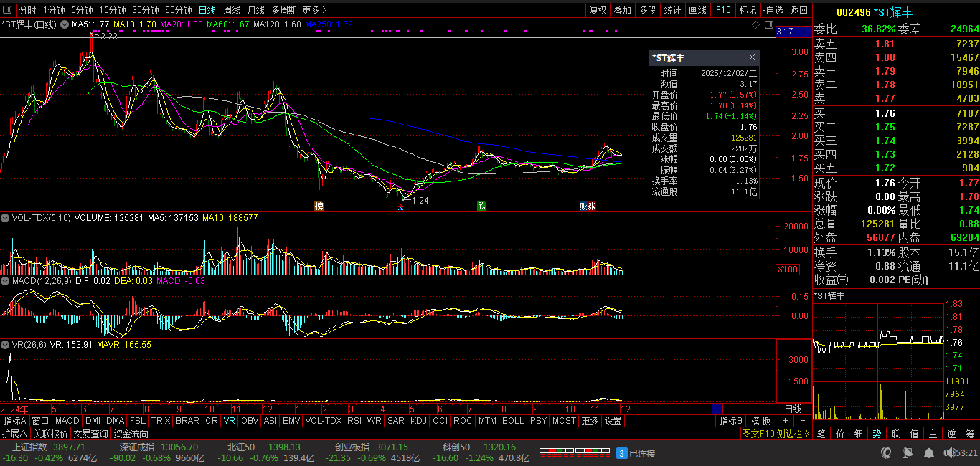Screen dimensions: 980x466
Task: Toggle the 扩展∧ expand panel
Action: pos(14,434)
